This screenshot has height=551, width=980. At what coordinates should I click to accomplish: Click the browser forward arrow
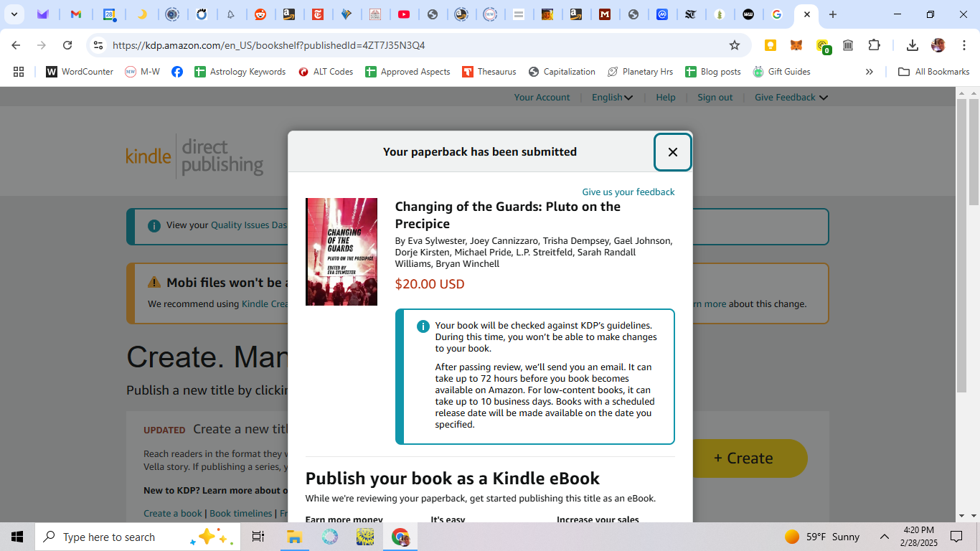[42, 45]
